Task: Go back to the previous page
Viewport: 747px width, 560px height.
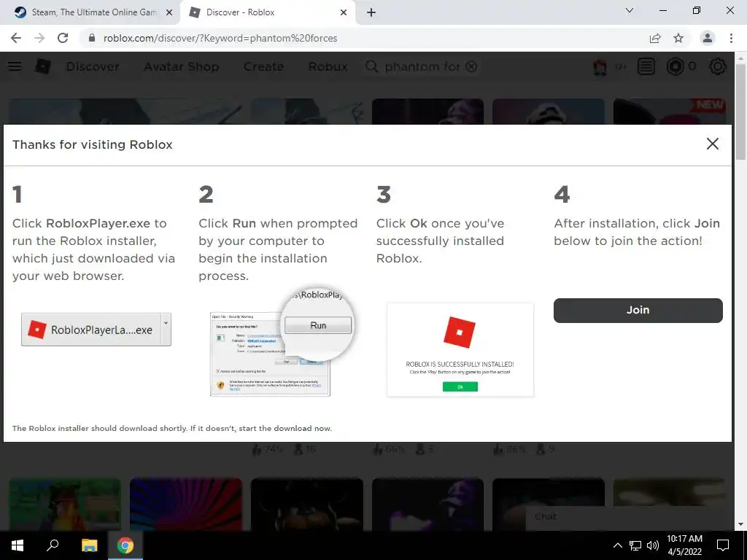Action: 16,38
